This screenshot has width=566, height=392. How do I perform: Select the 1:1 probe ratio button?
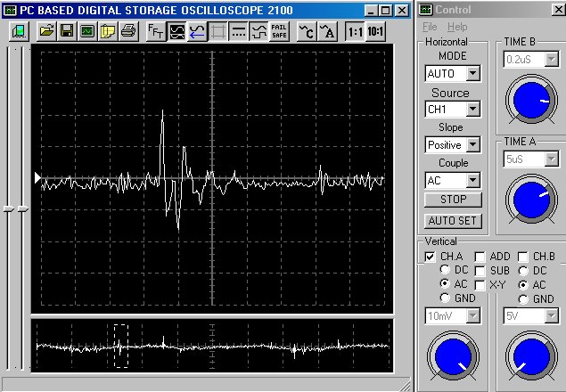(355, 31)
